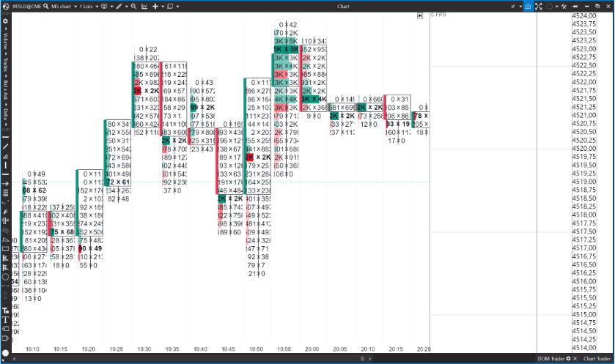Click the 5K x 5K highlighted cluster cell

coord(286,49)
